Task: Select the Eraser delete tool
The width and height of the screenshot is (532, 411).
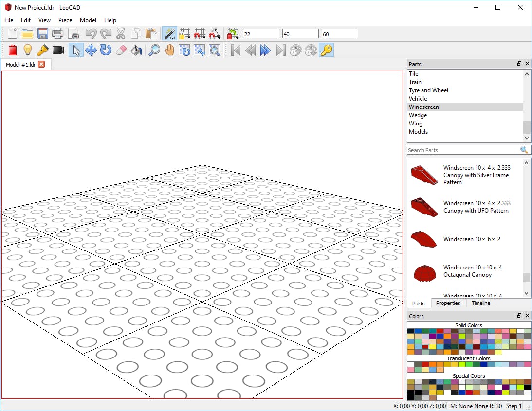Action: pyautogui.click(x=121, y=50)
